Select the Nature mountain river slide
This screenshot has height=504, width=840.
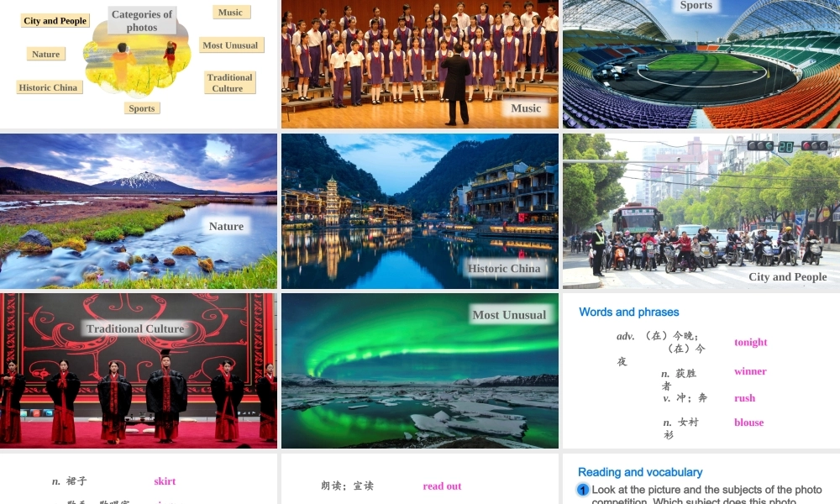pos(139,211)
